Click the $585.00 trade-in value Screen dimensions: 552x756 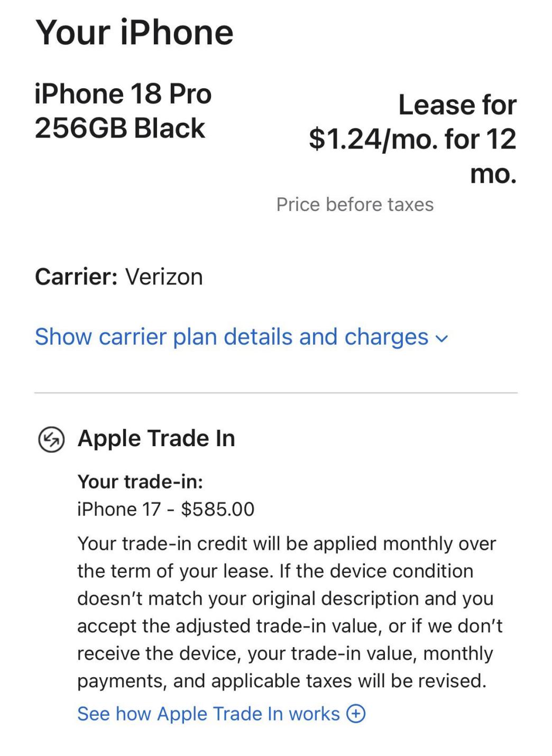point(218,509)
